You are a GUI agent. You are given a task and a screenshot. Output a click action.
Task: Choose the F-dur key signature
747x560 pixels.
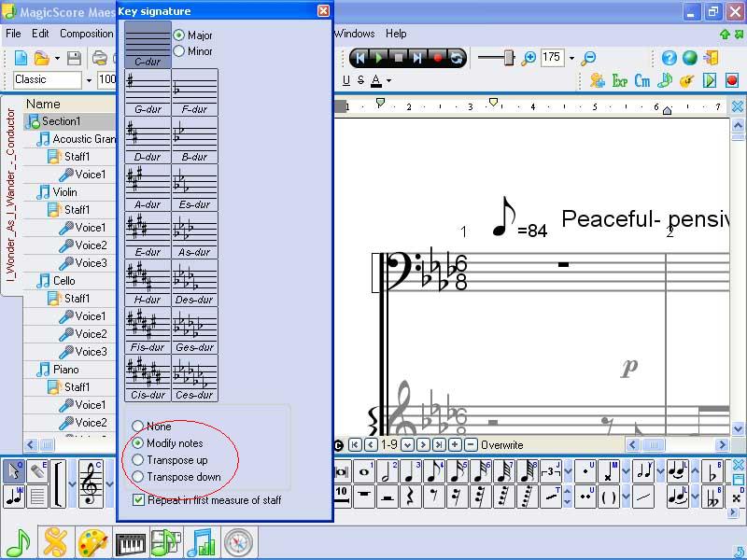[x=194, y=92]
